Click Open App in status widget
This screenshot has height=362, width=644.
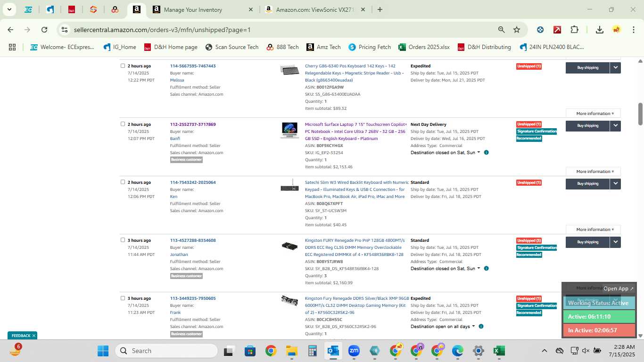(619, 288)
